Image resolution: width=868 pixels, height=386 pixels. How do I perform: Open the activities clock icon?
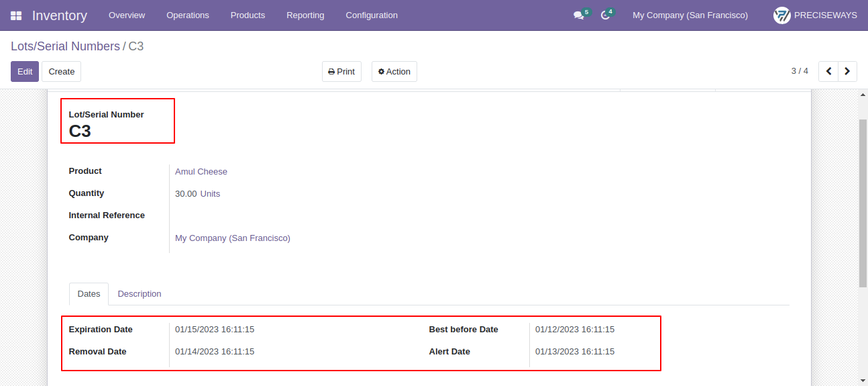click(605, 15)
